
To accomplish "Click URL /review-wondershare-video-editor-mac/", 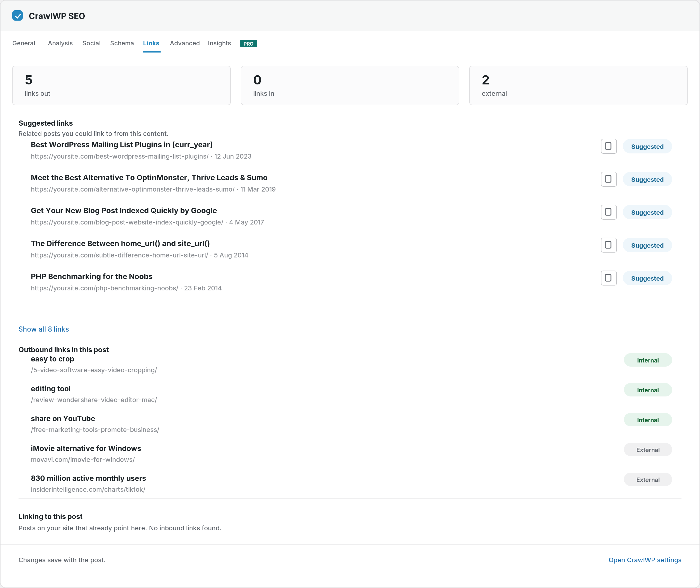I will tap(94, 400).
